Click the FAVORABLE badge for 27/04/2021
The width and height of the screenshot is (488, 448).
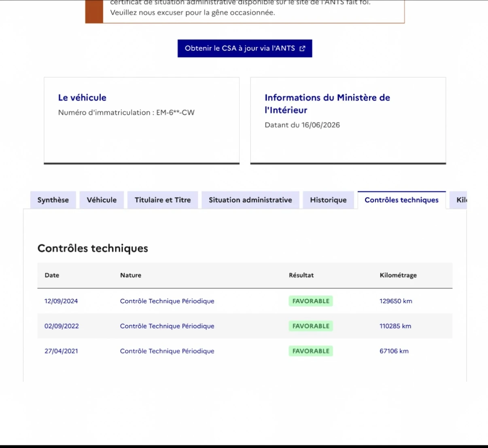coord(311,351)
